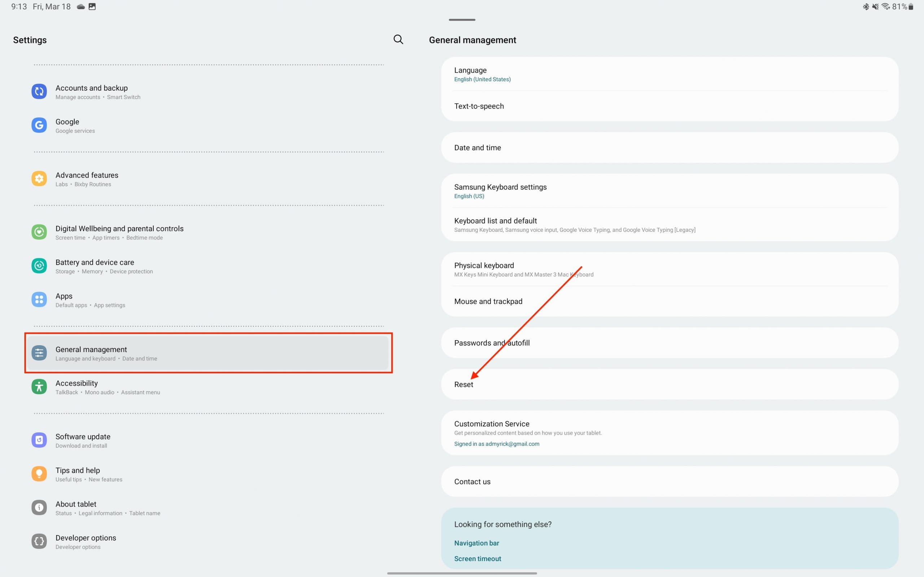Tap the Accessibility person icon
The image size is (924, 577).
(x=39, y=387)
